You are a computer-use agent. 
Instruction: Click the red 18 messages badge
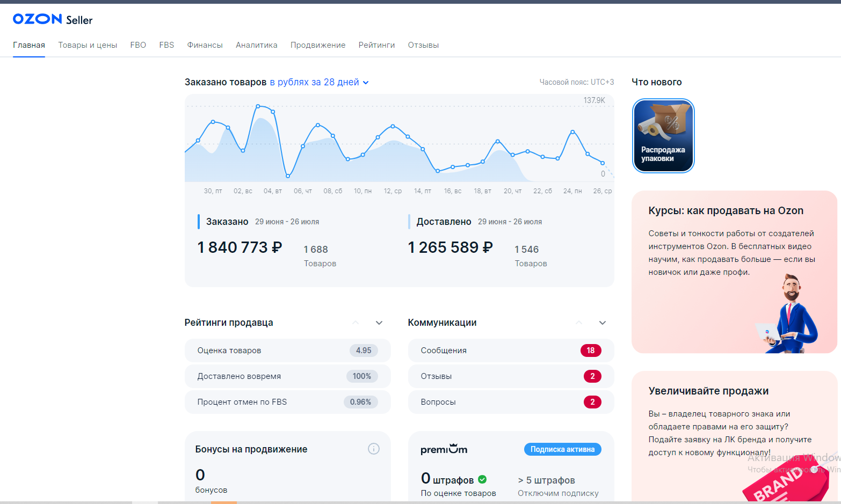coord(591,350)
